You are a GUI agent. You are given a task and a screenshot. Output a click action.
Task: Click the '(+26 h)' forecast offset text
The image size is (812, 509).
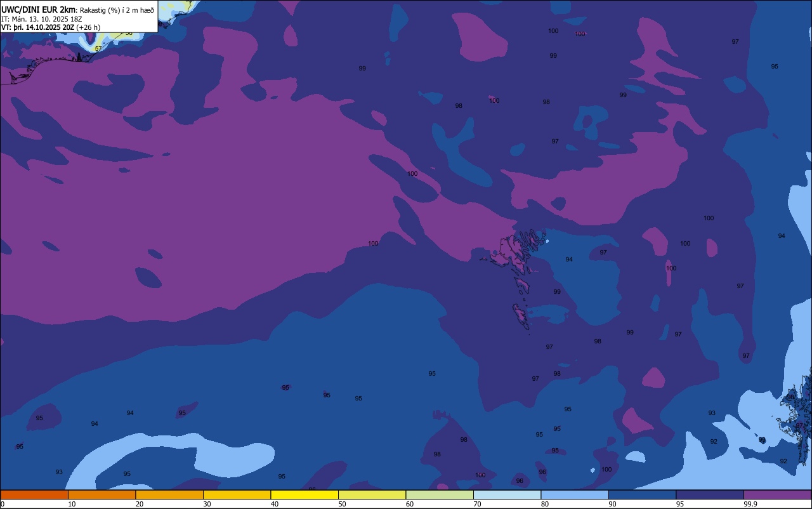point(88,27)
